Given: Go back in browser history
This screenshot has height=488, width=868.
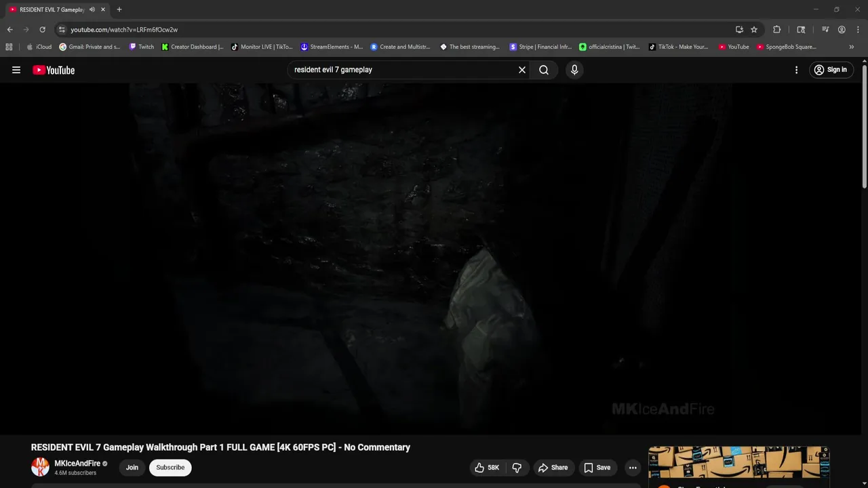Looking at the screenshot, I should pos(9,30).
